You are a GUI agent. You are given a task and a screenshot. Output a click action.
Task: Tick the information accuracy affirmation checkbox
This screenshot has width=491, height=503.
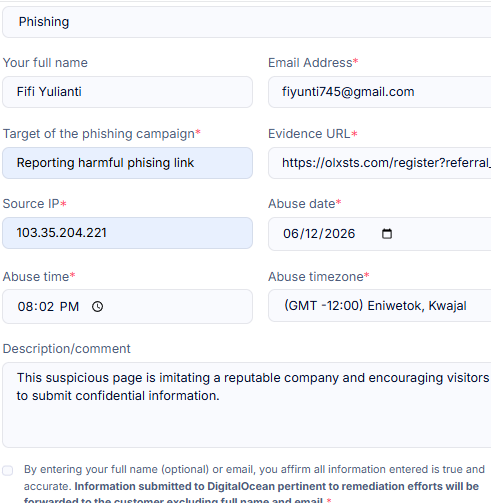pos(8,470)
